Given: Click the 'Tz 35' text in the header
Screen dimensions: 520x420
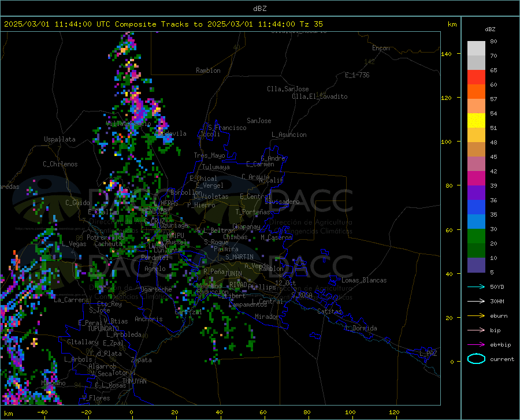Looking at the screenshot, I should click(311, 24).
